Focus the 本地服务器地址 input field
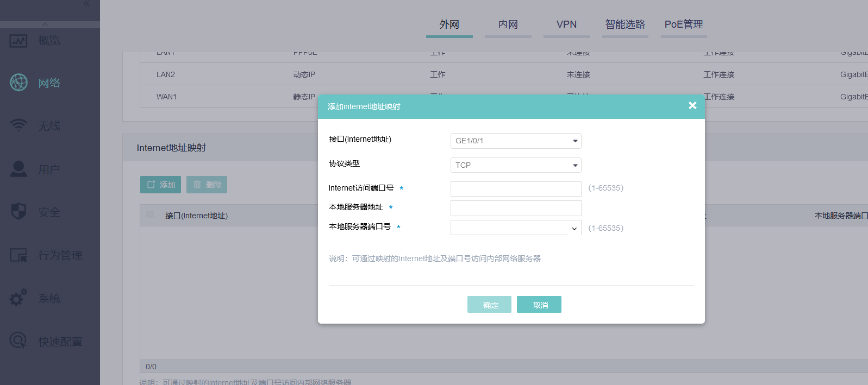868x385 pixels. coord(516,208)
